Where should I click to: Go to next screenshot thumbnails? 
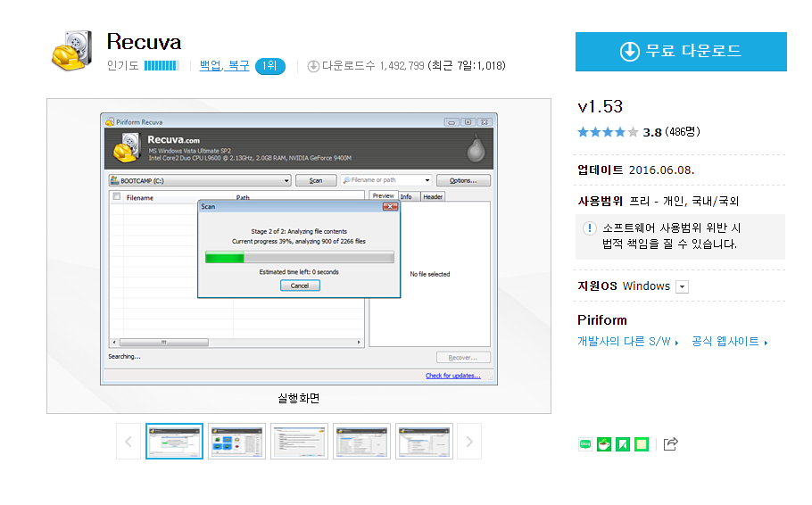tap(469, 442)
